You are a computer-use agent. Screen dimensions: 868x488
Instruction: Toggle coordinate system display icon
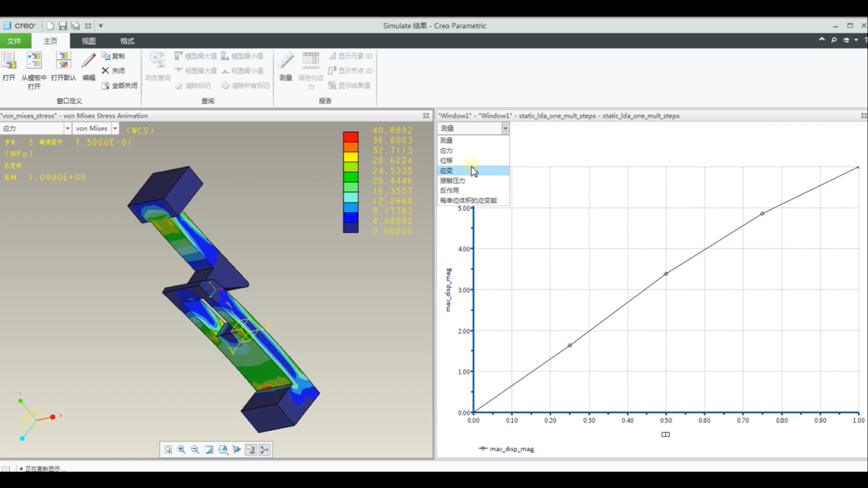(265, 450)
